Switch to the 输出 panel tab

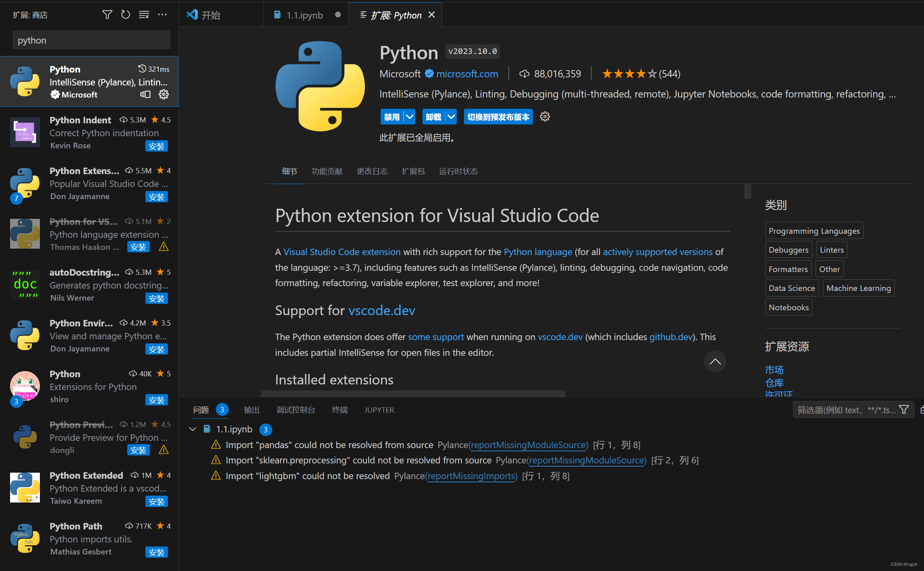pos(252,410)
